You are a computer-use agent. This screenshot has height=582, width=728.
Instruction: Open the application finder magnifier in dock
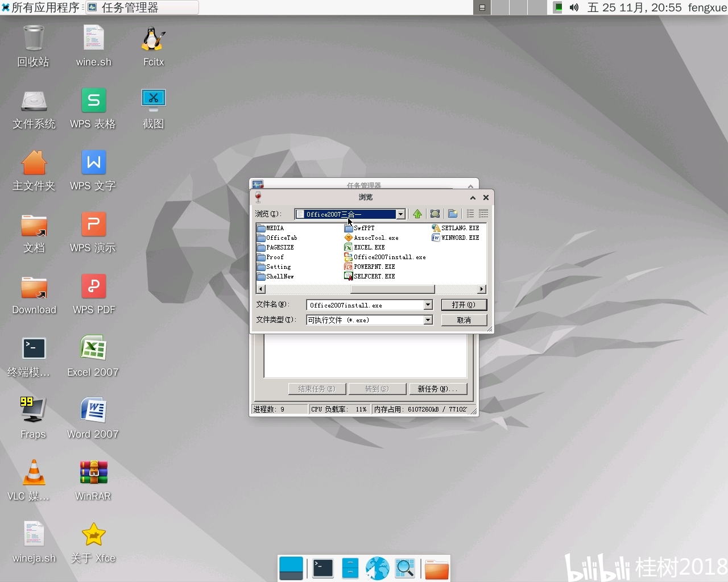405,568
